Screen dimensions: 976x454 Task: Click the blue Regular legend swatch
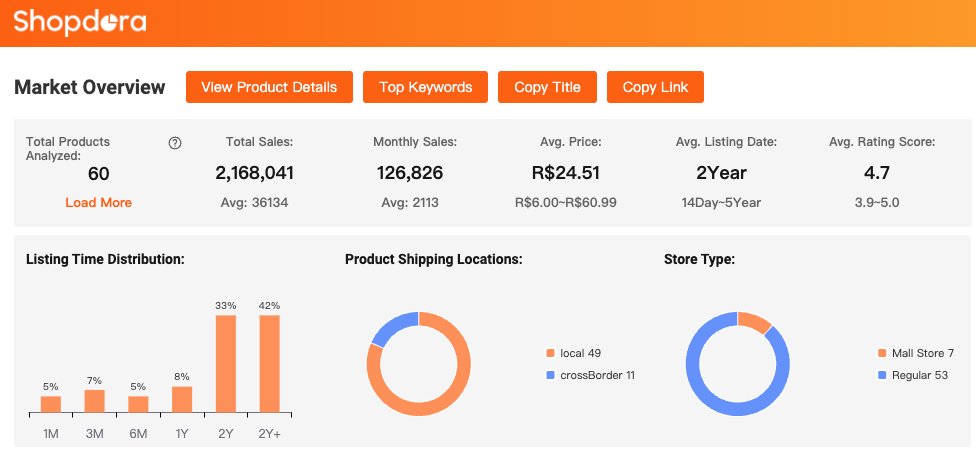click(x=882, y=375)
